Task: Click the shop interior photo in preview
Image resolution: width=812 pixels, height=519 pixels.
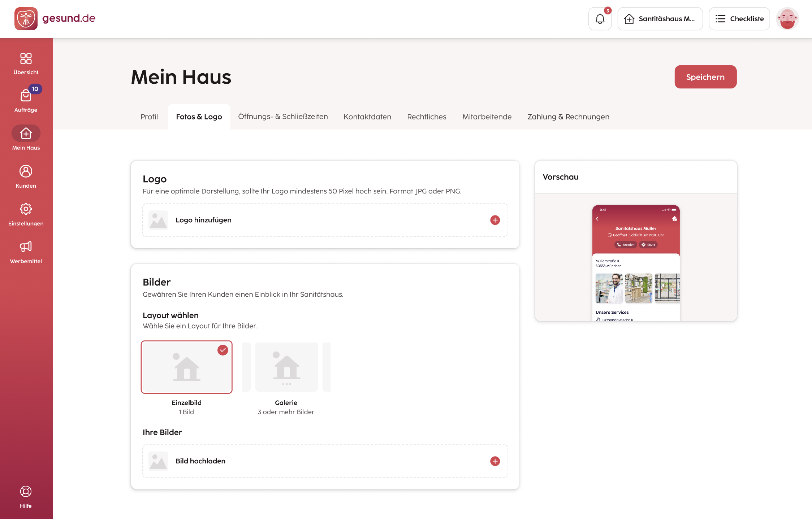Action: (x=639, y=288)
